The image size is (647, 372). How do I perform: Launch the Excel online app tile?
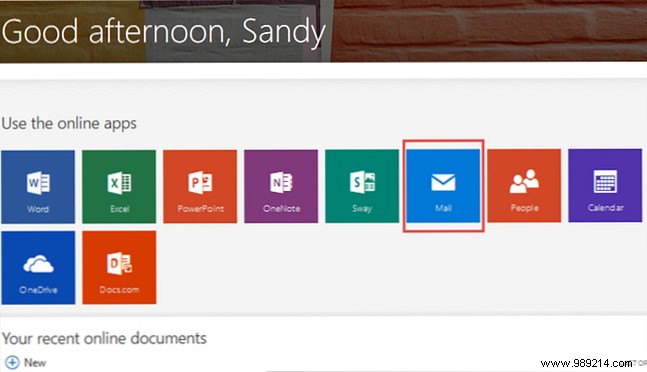[x=119, y=186]
